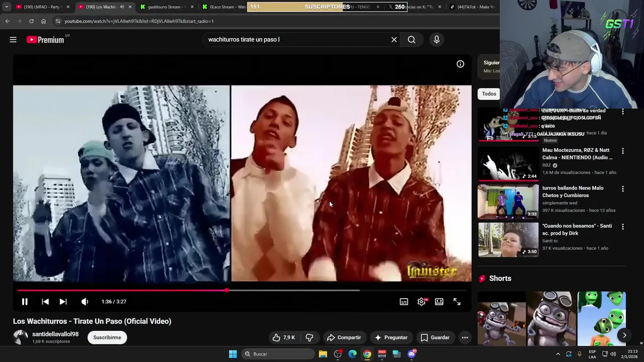Switch ESP LAA keyboard language indicator

coord(592,354)
